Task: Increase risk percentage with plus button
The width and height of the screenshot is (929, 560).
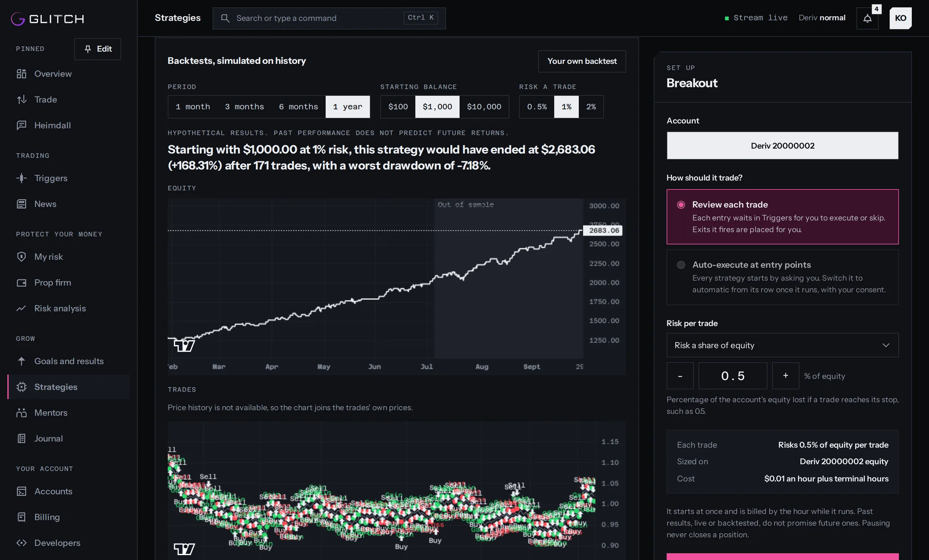Action: pos(786,376)
